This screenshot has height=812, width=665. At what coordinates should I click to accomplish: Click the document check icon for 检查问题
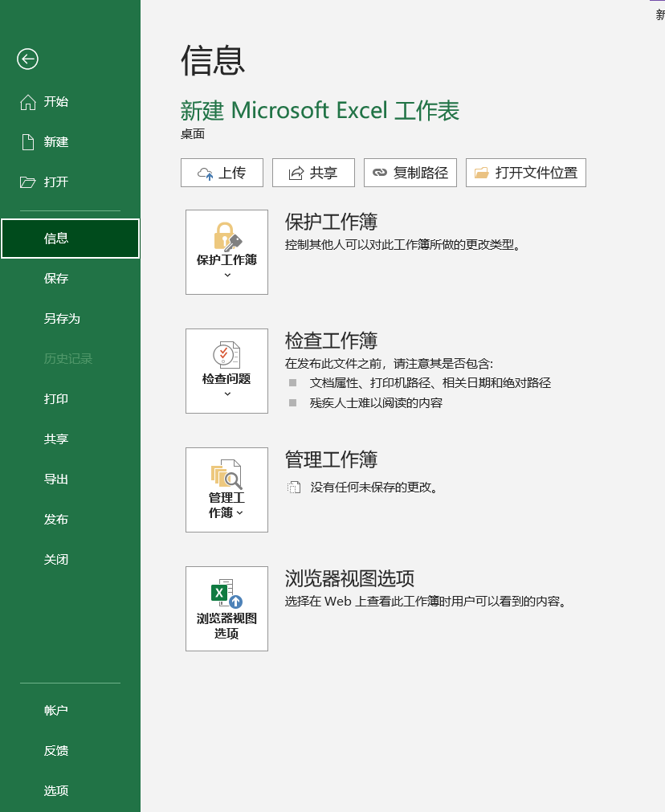pyautogui.click(x=226, y=355)
